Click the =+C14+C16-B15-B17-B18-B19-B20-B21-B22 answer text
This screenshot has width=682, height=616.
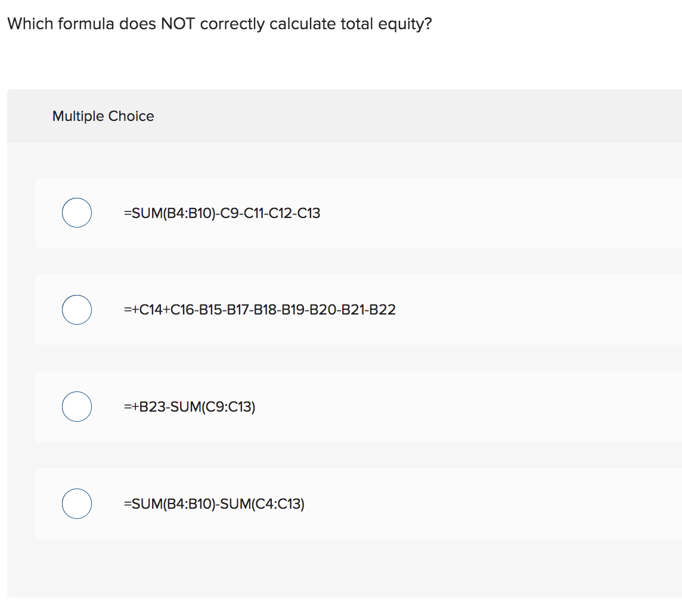pos(260,310)
